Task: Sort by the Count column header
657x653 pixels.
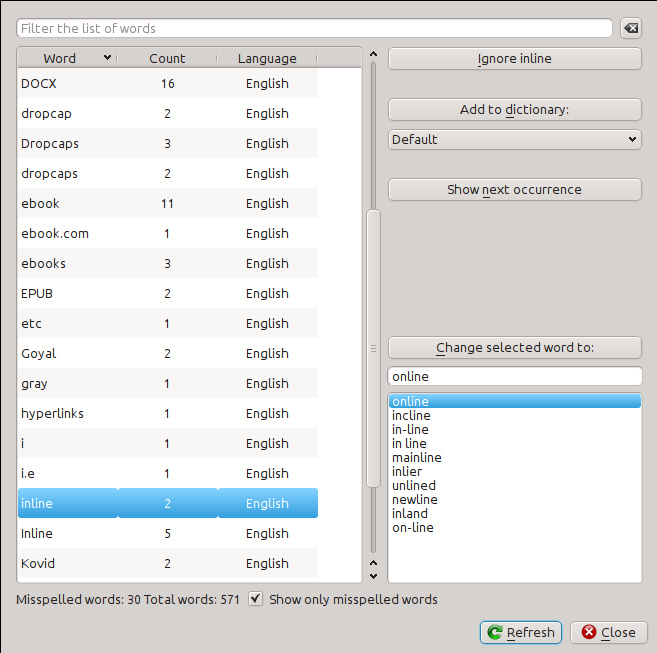Action: pyautogui.click(x=167, y=59)
